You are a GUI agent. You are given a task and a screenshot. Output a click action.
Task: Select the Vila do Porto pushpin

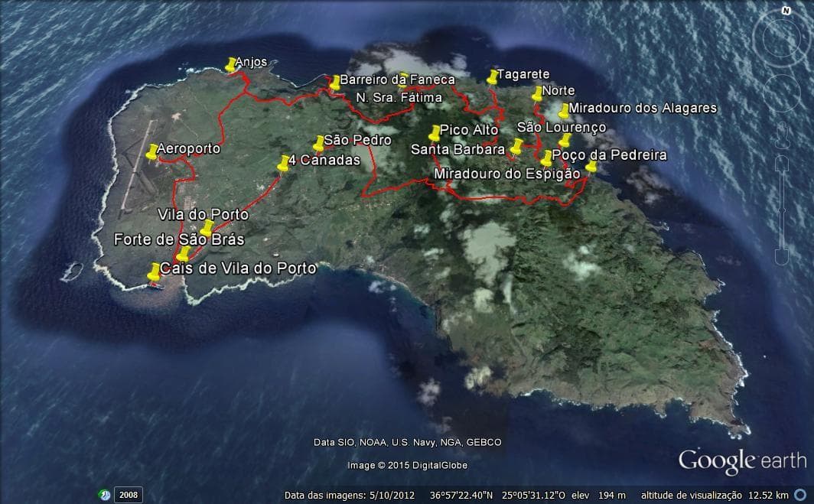207,228
